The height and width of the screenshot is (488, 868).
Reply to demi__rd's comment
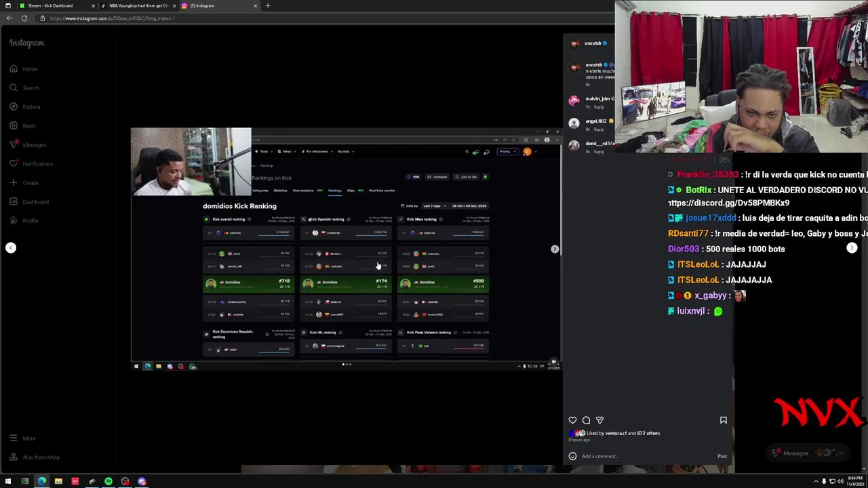[x=599, y=152]
